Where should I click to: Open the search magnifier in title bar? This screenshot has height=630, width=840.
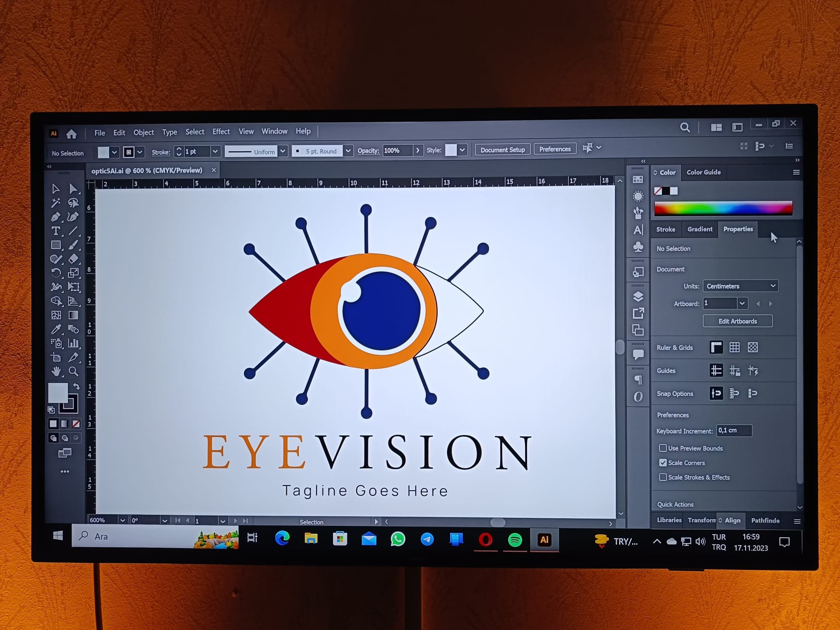click(x=685, y=127)
